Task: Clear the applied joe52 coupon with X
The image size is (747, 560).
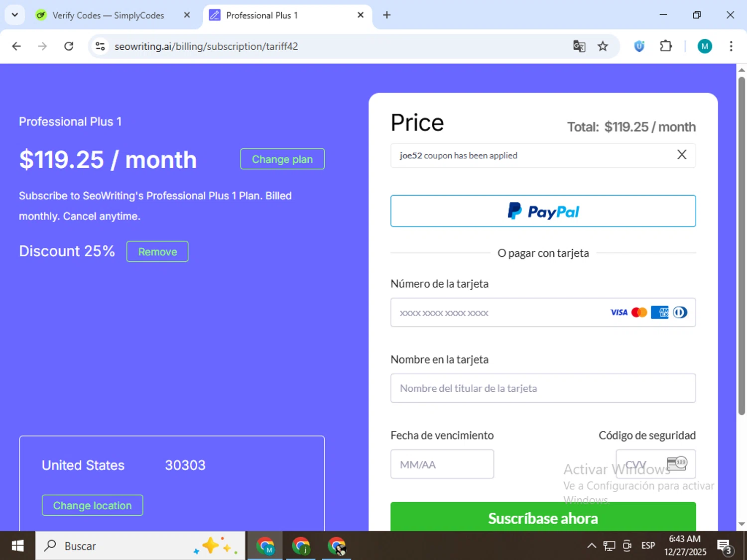Action: click(x=682, y=155)
